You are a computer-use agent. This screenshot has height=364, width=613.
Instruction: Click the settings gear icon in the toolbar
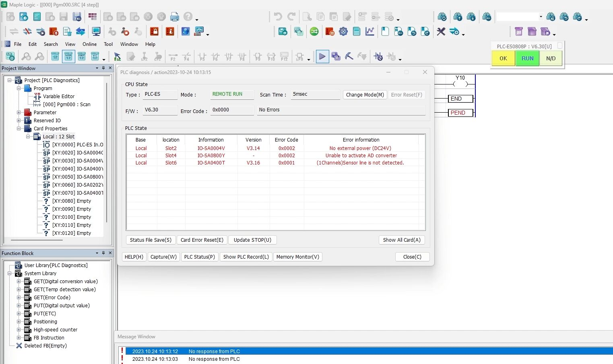pos(343,31)
